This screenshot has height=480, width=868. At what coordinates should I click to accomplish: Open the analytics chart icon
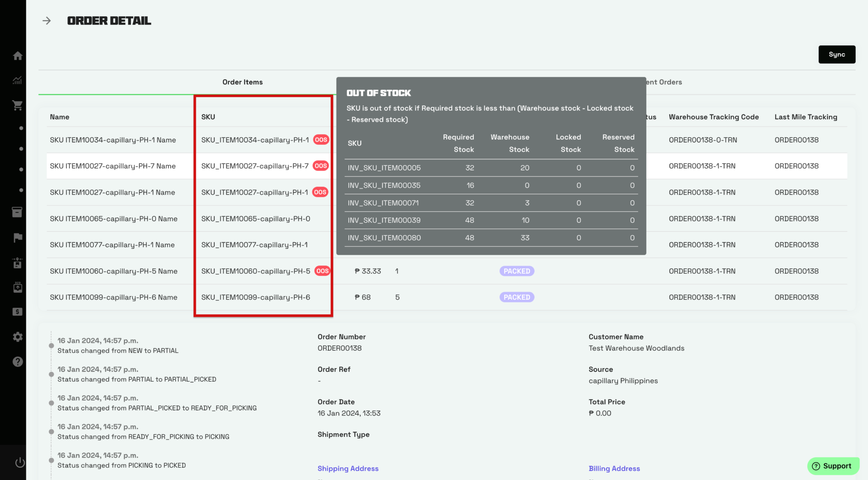click(17, 80)
